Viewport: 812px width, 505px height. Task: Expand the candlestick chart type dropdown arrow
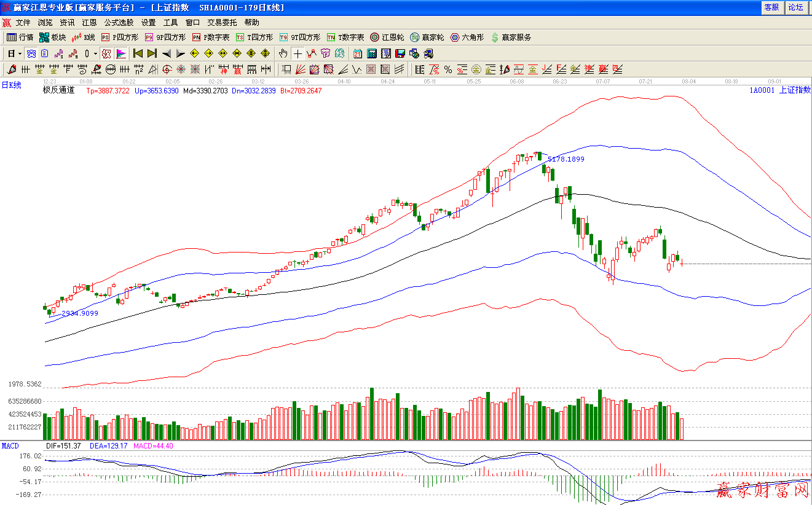point(95,53)
